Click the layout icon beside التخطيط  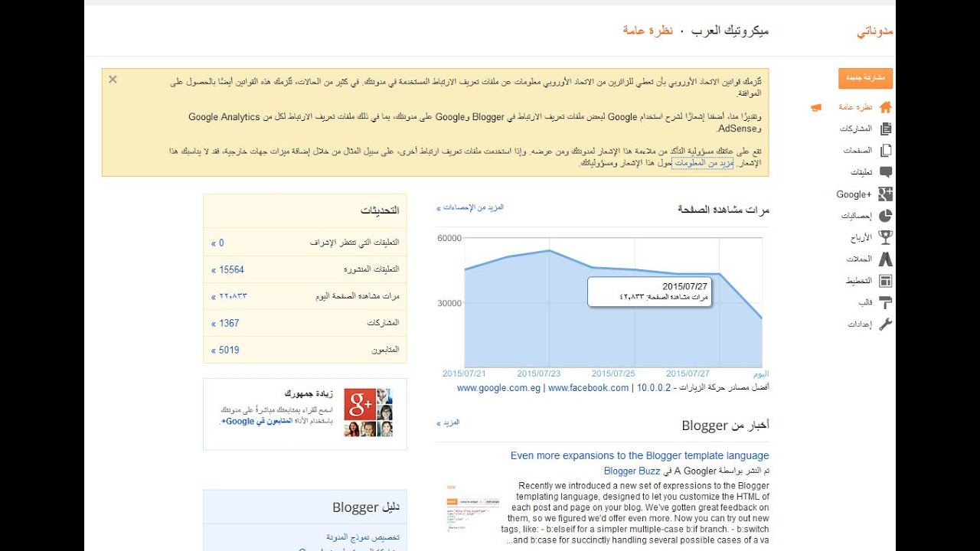886,281
